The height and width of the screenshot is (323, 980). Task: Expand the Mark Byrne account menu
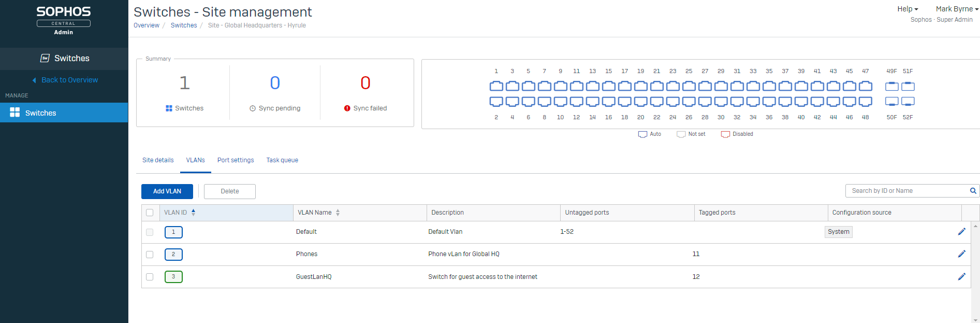tap(957, 9)
